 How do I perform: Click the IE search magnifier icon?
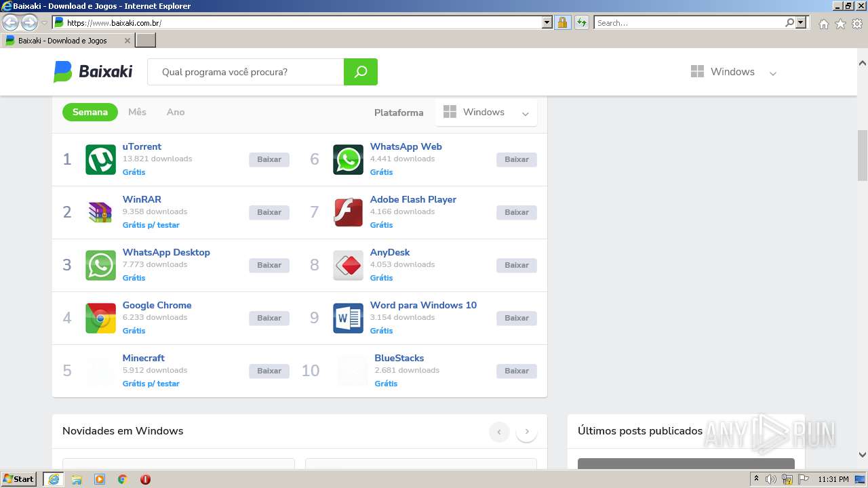[x=789, y=23]
